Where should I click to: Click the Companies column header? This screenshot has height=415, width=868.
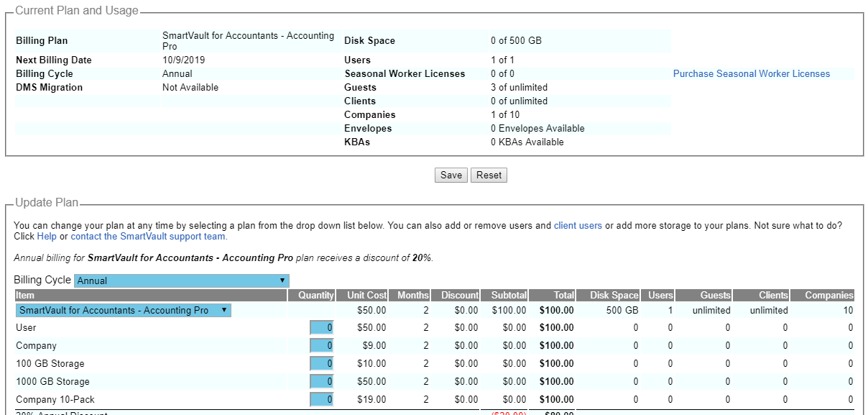(822, 295)
